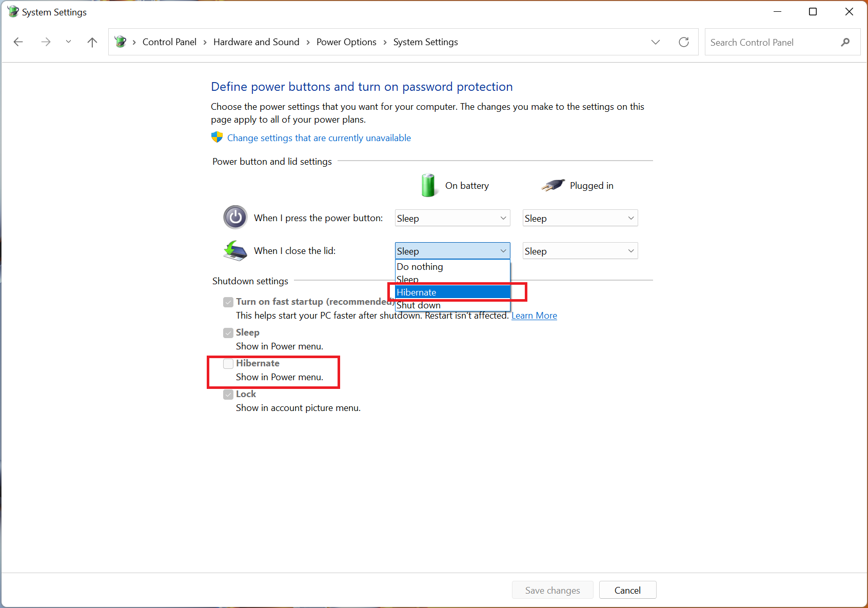Open close lid Plugged in dropdown
Image resolution: width=868 pixels, height=608 pixels.
[580, 251]
